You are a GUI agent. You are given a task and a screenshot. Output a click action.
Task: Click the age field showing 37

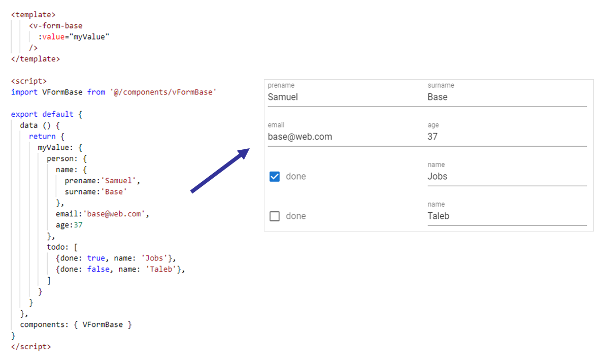click(x=507, y=137)
